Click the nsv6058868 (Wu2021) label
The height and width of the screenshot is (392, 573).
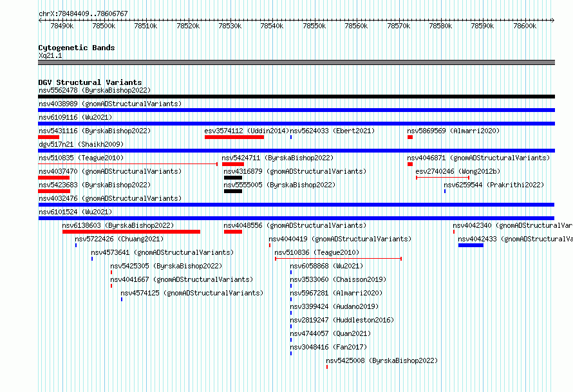click(x=326, y=266)
